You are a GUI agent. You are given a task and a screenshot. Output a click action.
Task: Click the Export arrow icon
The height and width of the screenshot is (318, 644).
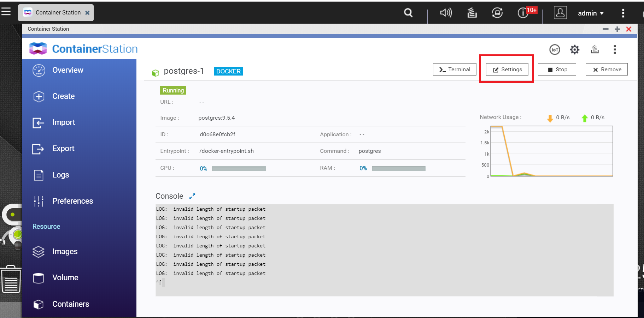(38, 149)
